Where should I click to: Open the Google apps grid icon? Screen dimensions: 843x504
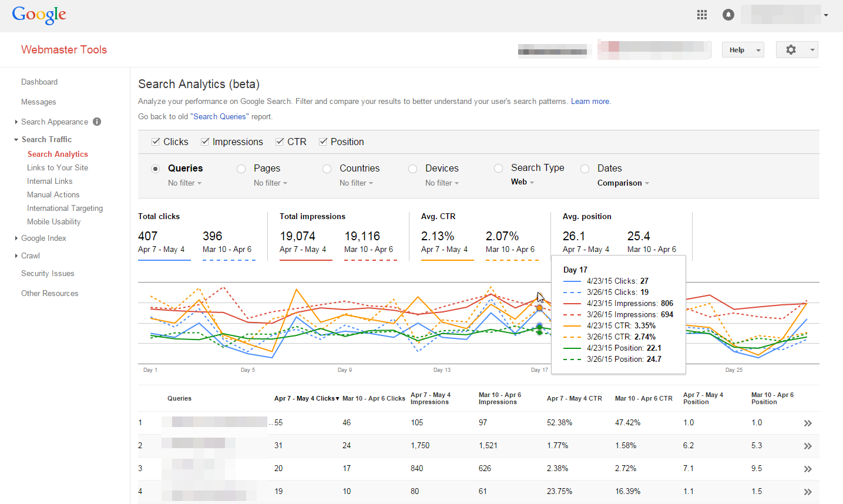pos(701,15)
